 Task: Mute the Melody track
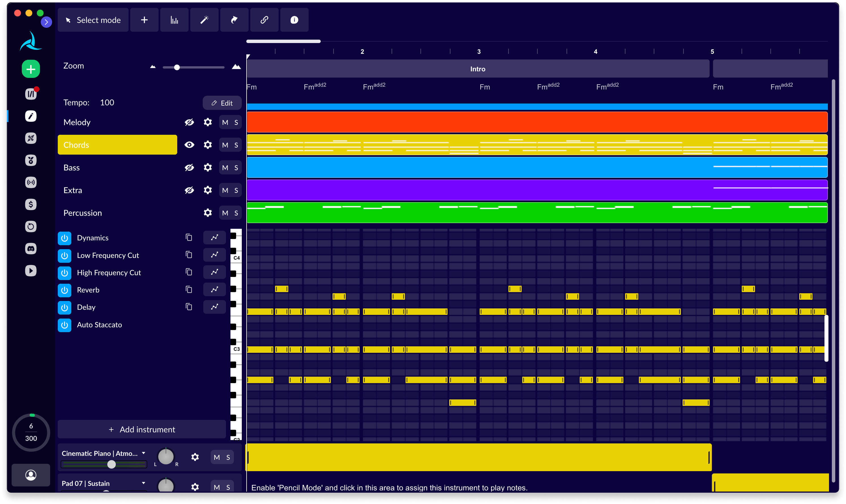pyautogui.click(x=225, y=123)
